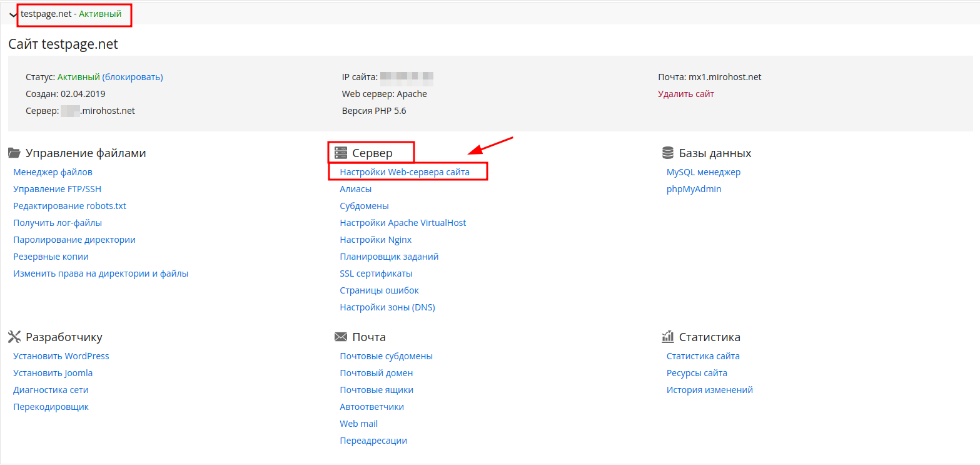This screenshot has height=465, width=980.
Task: Open SSL сертификаты
Action: click(x=376, y=273)
